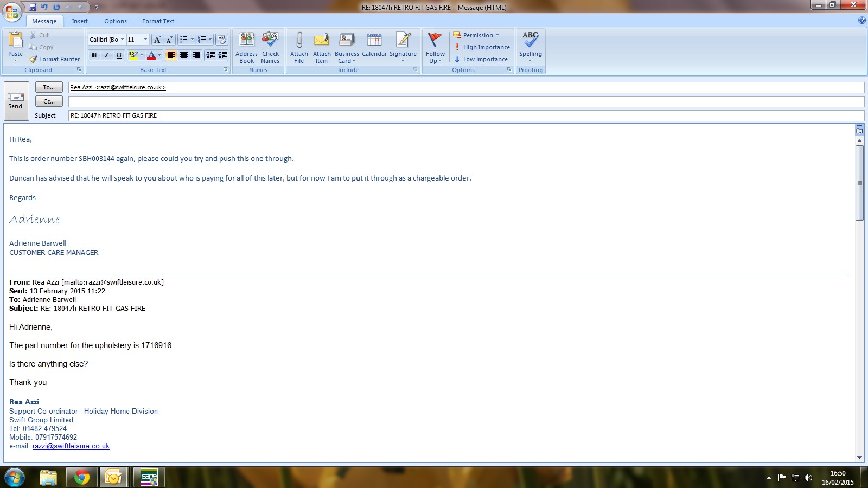Attach a file to the message
This screenshot has height=488, width=868.
coord(299,48)
